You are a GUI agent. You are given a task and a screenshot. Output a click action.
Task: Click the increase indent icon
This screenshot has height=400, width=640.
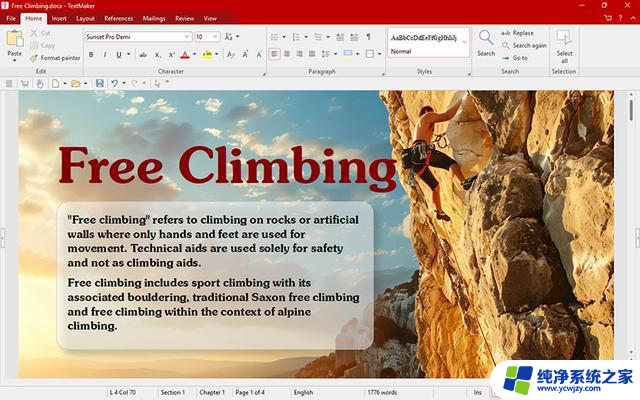tap(354, 37)
